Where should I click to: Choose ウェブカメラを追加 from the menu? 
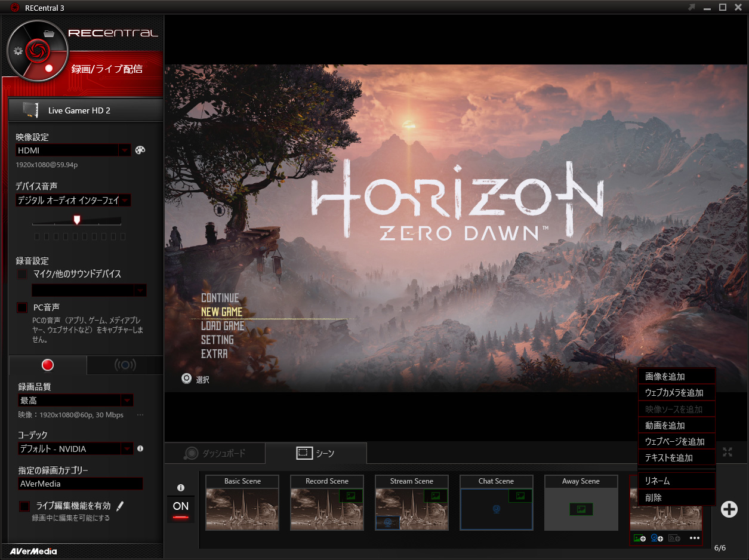point(676,393)
